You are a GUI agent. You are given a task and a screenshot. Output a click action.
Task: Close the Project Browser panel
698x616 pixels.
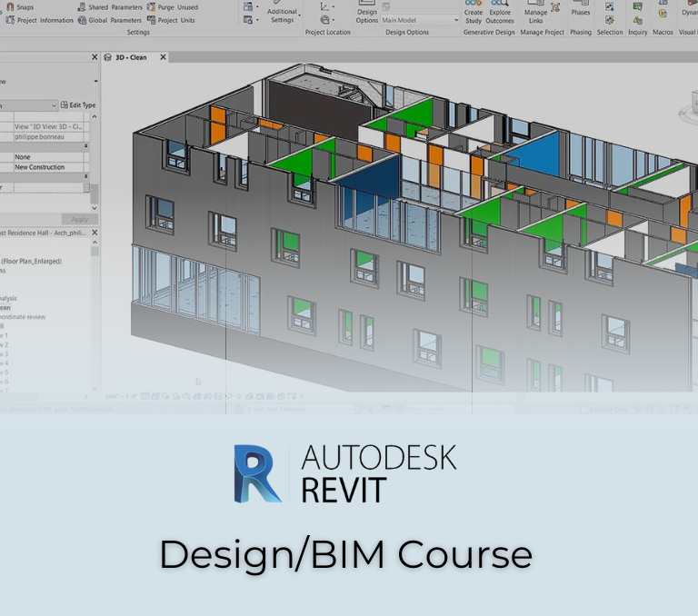[x=95, y=233]
